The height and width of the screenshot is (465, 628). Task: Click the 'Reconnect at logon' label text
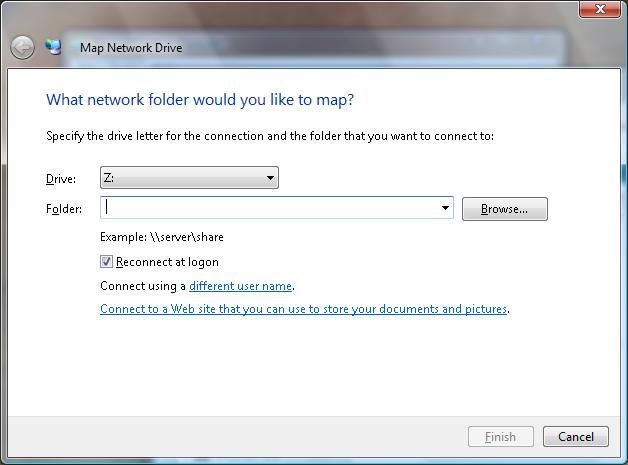[167, 262]
